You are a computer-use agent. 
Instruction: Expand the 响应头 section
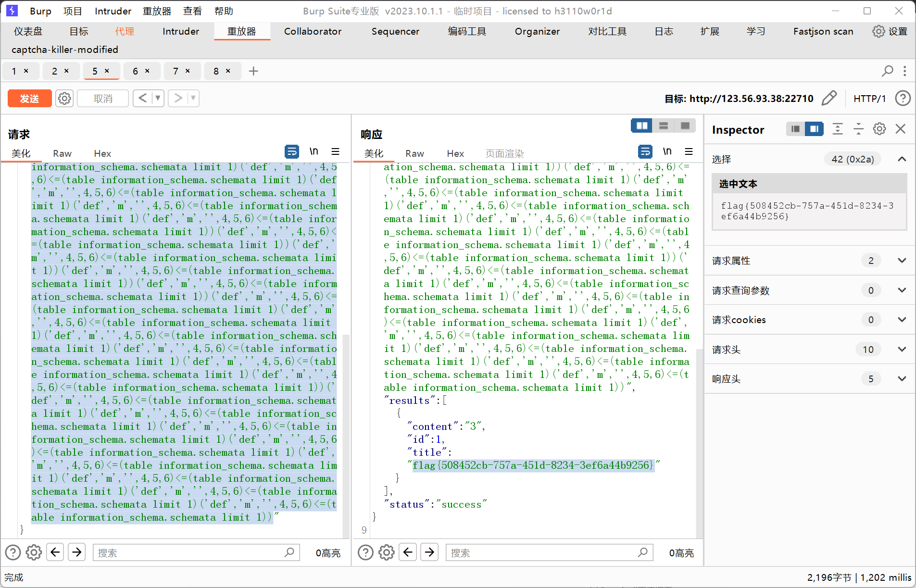tap(902, 379)
